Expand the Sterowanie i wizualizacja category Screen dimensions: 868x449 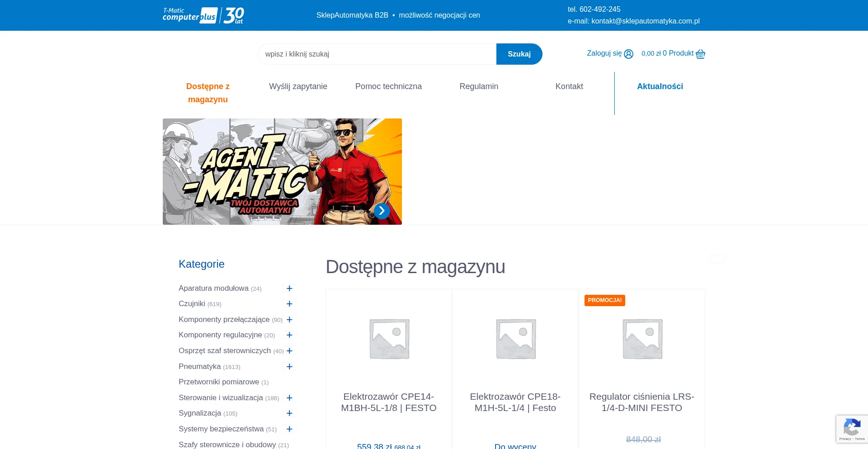click(289, 398)
